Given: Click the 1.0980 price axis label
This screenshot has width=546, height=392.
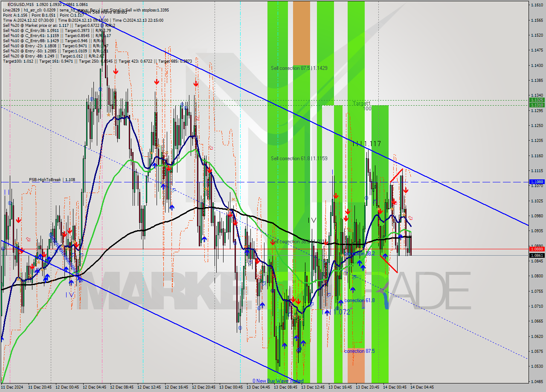Looking at the screenshot, I should [x=537, y=216].
